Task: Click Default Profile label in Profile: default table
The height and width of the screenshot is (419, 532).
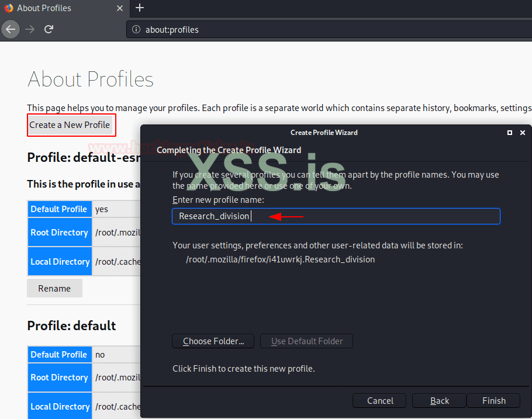Action: click(x=59, y=355)
